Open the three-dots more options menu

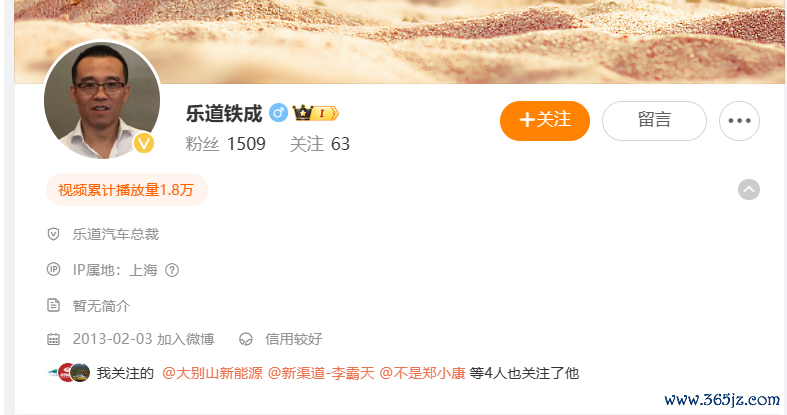pyautogui.click(x=739, y=121)
